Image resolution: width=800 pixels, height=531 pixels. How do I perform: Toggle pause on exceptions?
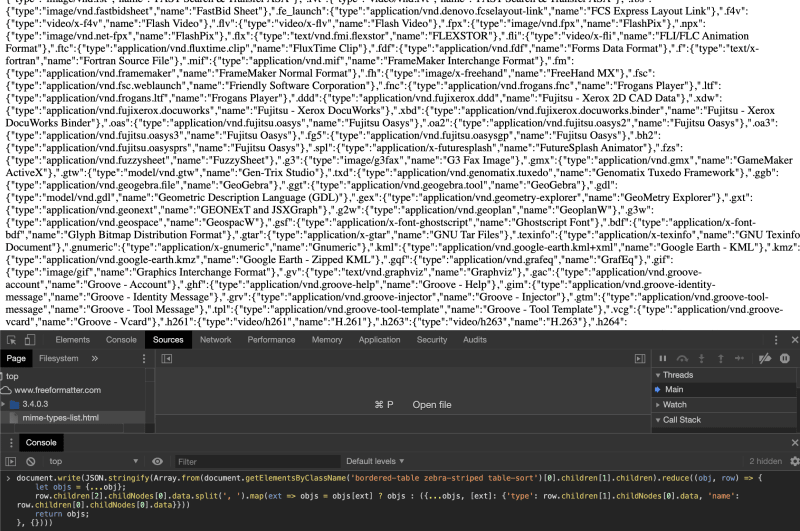coord(785,359)
